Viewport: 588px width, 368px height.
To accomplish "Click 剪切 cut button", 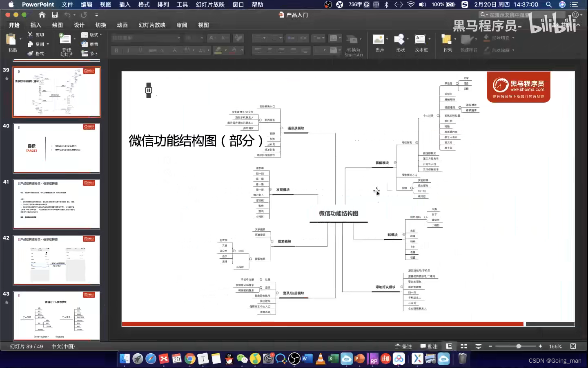I will coord(36,35).
